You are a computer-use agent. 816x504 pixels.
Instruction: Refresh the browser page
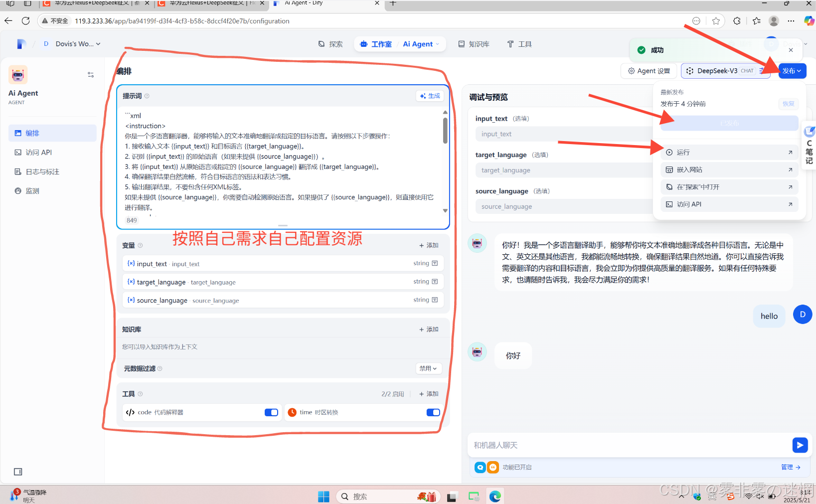[26, 21]
